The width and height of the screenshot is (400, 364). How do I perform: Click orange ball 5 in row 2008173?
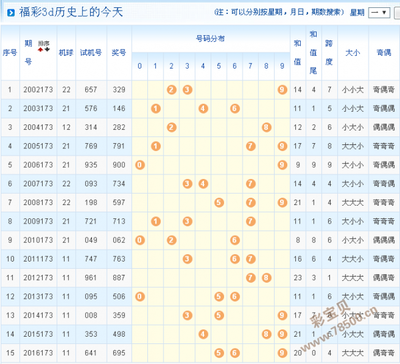[x=219, y=202]
